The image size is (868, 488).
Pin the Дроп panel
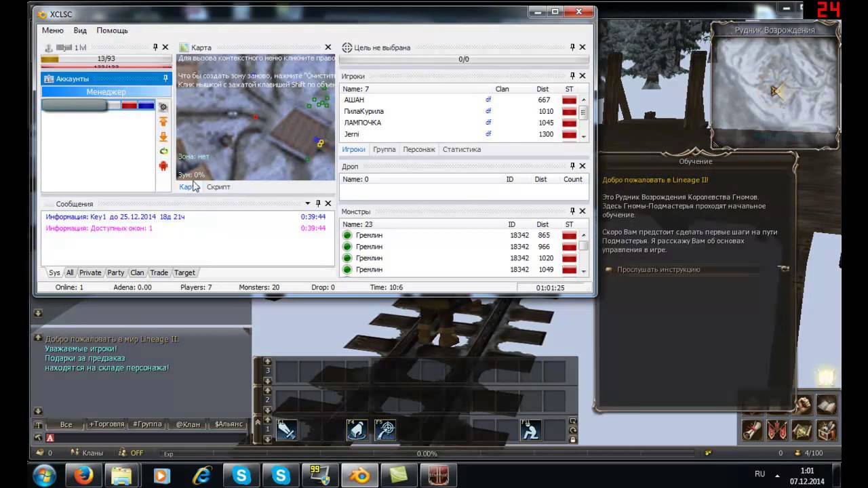[572, 166]
